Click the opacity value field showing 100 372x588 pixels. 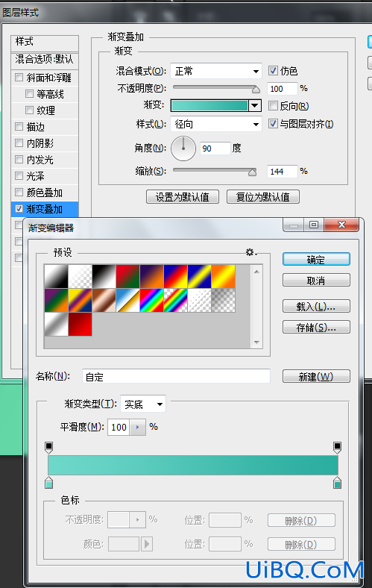[283, 89]
